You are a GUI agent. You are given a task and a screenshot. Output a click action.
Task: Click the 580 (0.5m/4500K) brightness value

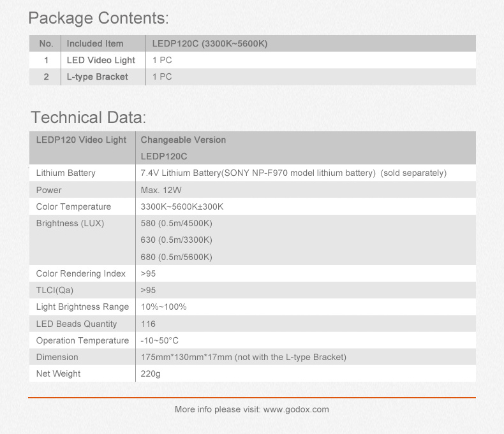[176, 224]
